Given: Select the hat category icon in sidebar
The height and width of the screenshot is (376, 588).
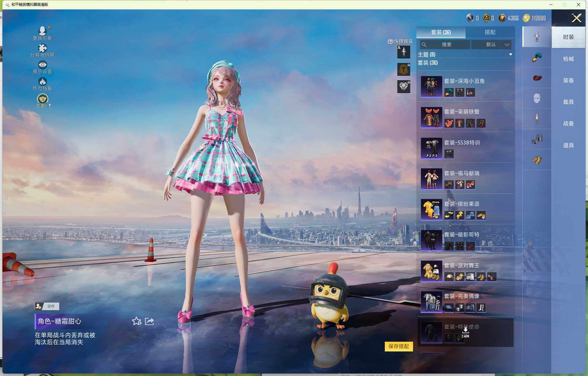Looking at the screenshot, I should [537, 57].
